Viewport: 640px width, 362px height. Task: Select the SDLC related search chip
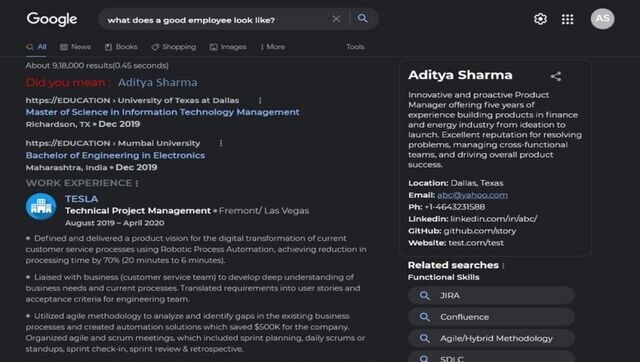tap(491, 357)
